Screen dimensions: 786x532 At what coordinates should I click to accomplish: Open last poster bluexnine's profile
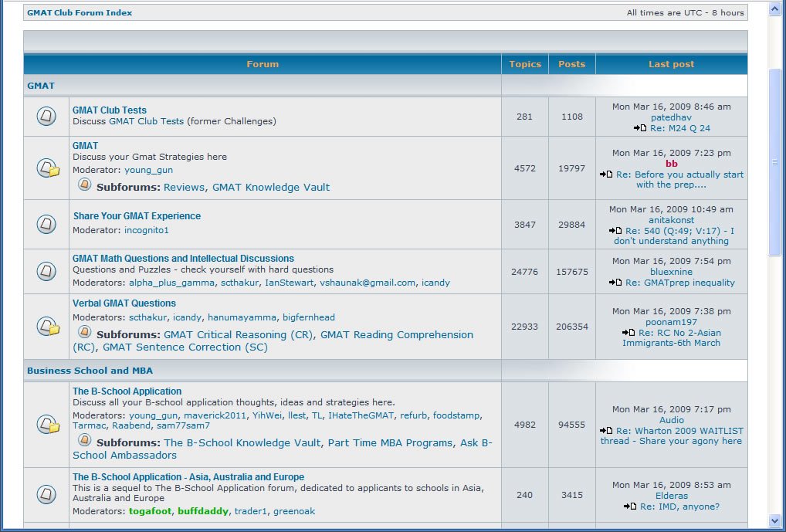671,272
